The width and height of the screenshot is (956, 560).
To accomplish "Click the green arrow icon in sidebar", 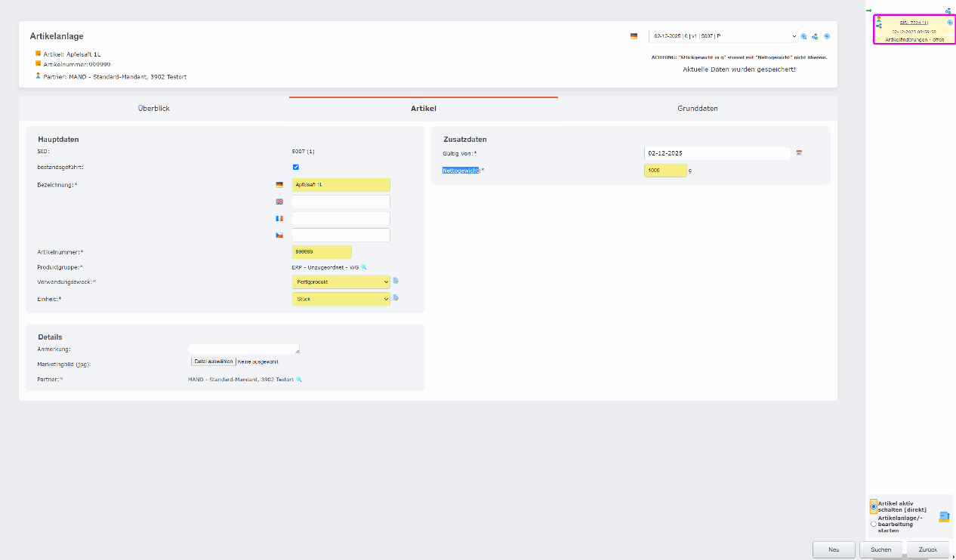I will 868,11.
